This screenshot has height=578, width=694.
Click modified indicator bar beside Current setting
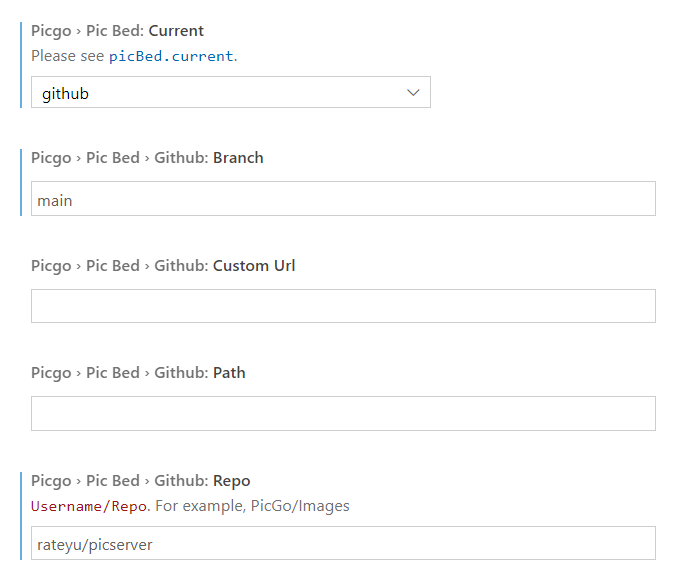tap(21, 64)
